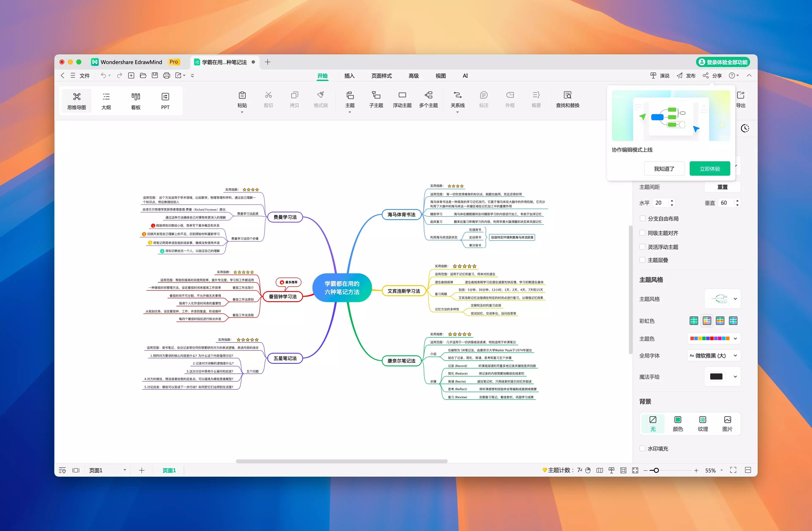This screenshot has width=812, height=531.
Task: Expand the undo history arrow
Action: click(109, 75)
